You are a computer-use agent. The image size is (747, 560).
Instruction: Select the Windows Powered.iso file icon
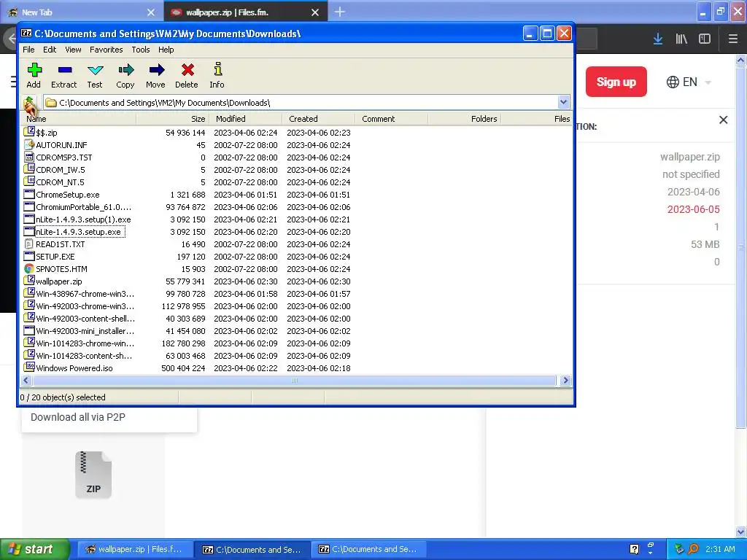(29, 367)
